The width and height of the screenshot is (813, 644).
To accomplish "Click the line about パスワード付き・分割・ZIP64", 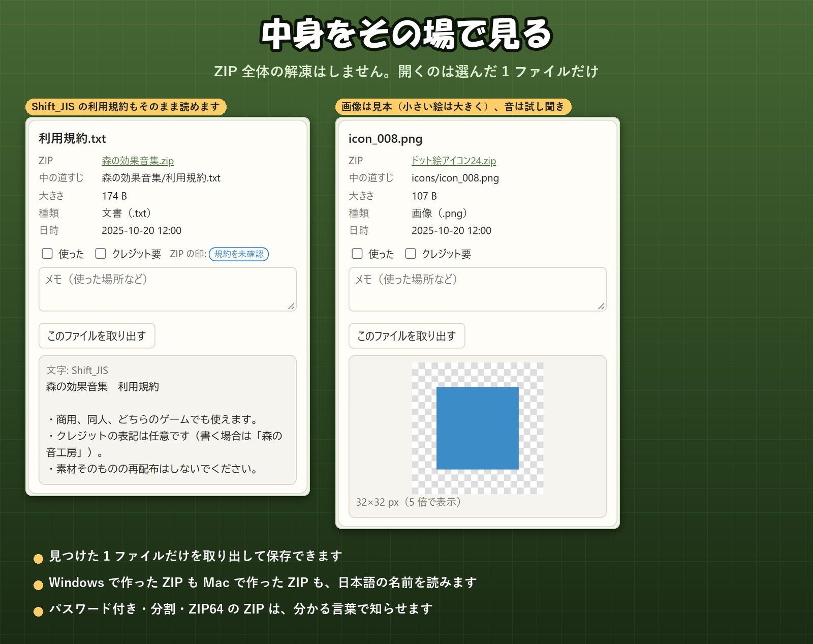I will (241, 608).
